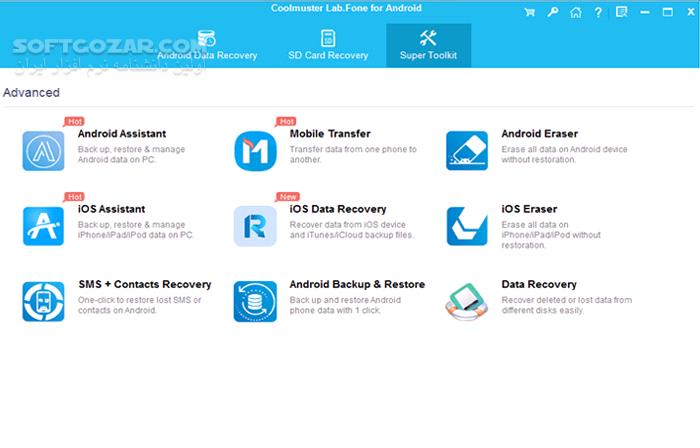Viewport: 700px width, 448px height.
Task: Switch to Android Data Recovery tab
Action: point(207,46)
